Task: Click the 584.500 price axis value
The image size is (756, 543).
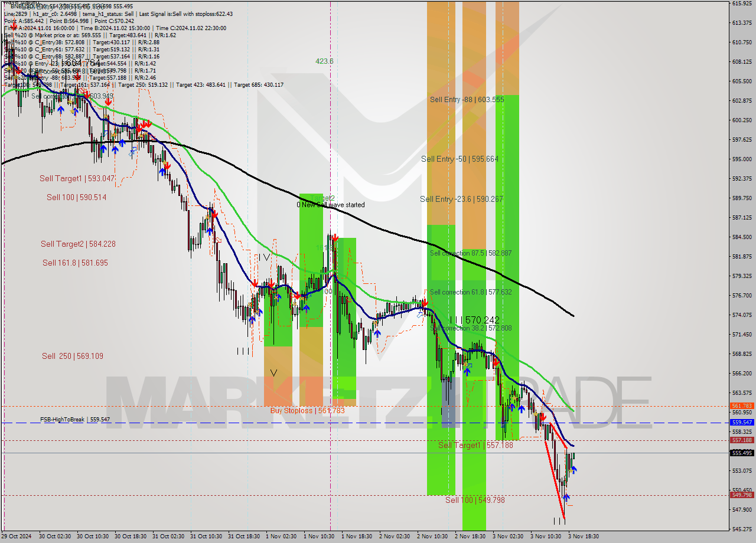Action: [x=742, y=237]
